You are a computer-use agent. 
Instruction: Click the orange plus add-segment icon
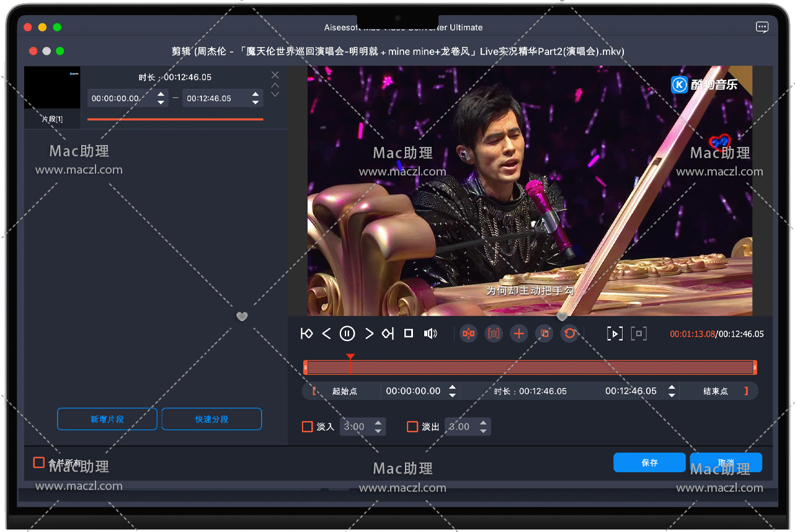pos(519,334)
